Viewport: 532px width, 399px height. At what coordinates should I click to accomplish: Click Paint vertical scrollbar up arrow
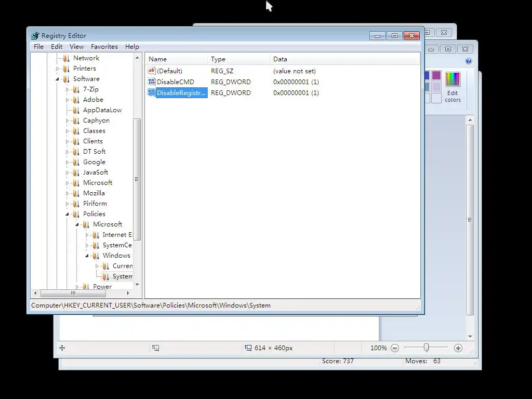coord(470,120)
